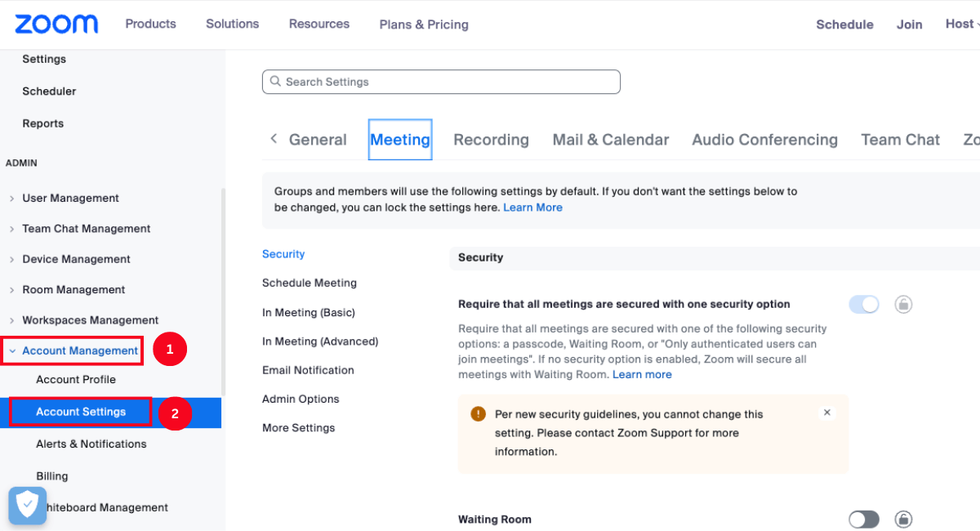Viewport: 980px width, 531px height.
Task: Open Account Profile page
Action: click(76, 379)
